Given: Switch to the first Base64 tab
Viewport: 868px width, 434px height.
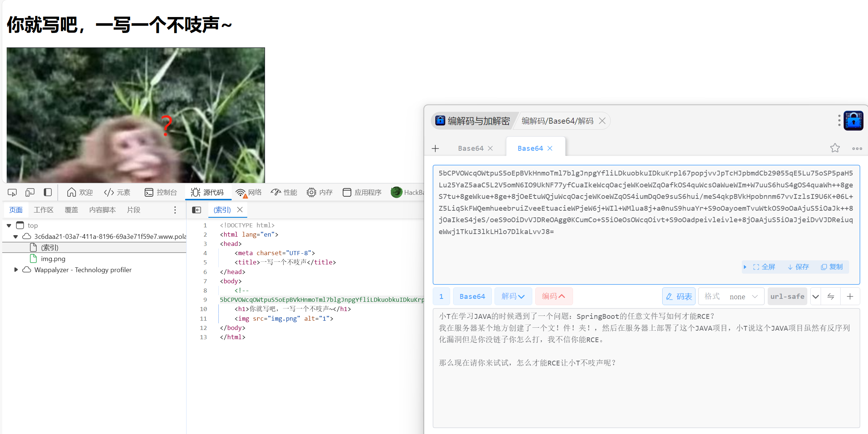Looking at the screenshot, I should point(471,148).
